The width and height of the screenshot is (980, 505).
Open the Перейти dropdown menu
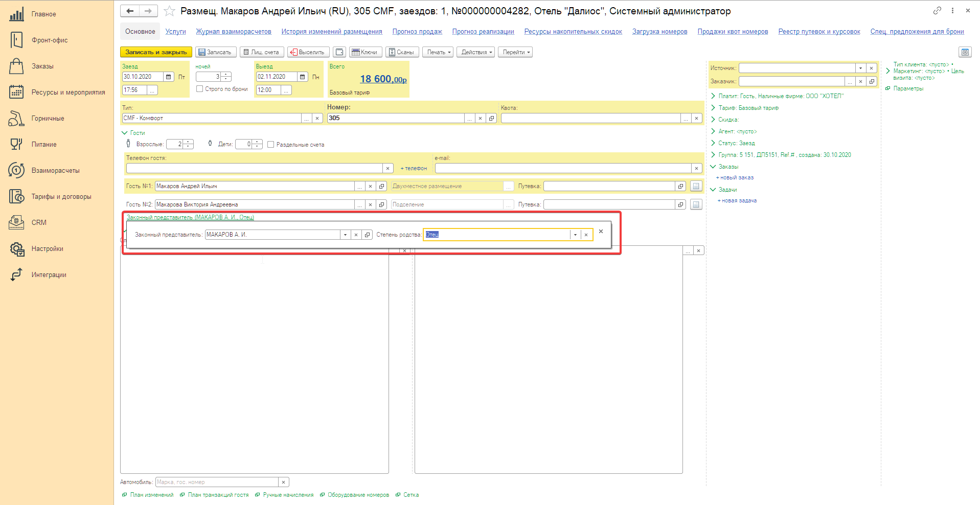pyautogui.click(x=515, y=52)
